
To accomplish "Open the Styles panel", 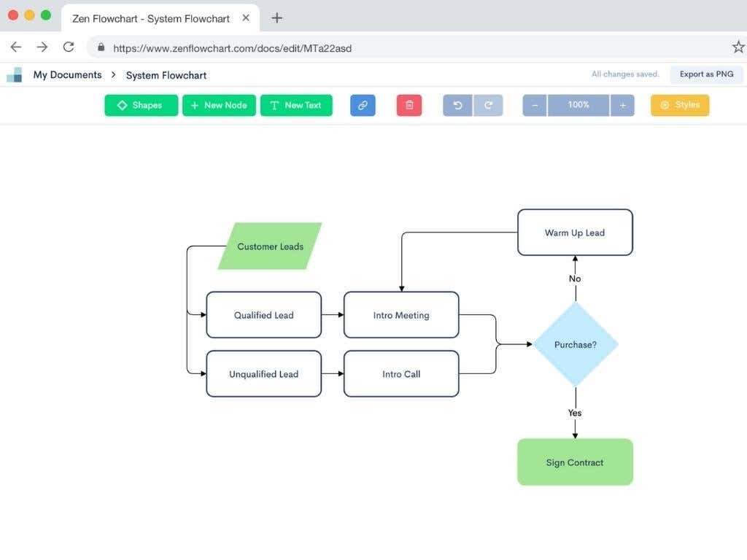I will [x=680, y=105].
